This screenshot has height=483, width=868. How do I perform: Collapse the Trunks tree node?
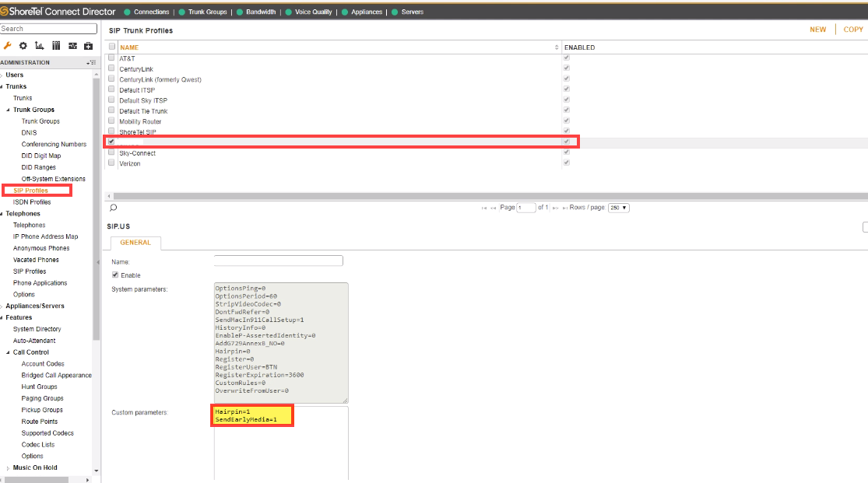[x=2, y=87]
